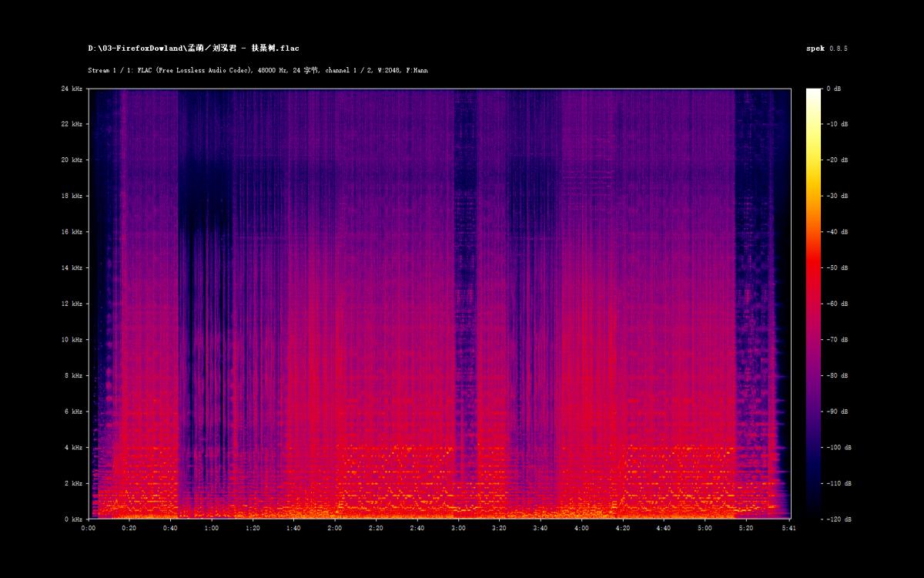Image resolution: width=924 pixels, height=578 pixels.
Task: Click the -60 dB label on color scale
Action: pyautogui.click(x=835, y=304)
